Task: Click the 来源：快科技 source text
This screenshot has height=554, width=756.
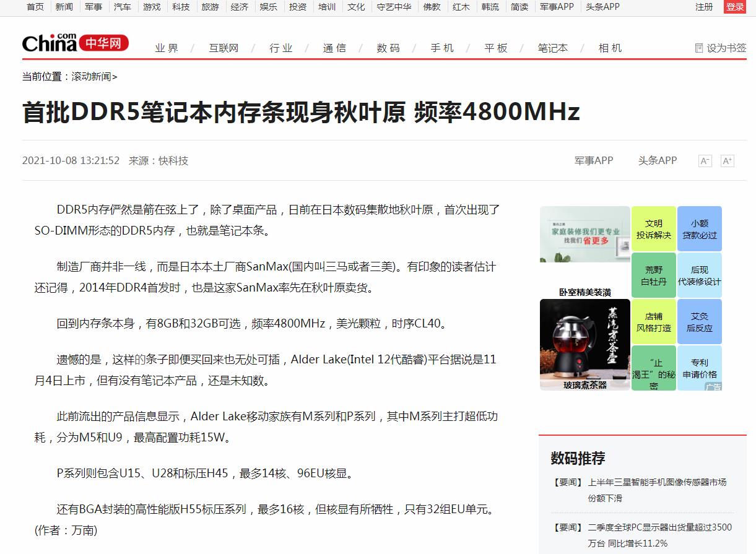Action: click(158, 160)
